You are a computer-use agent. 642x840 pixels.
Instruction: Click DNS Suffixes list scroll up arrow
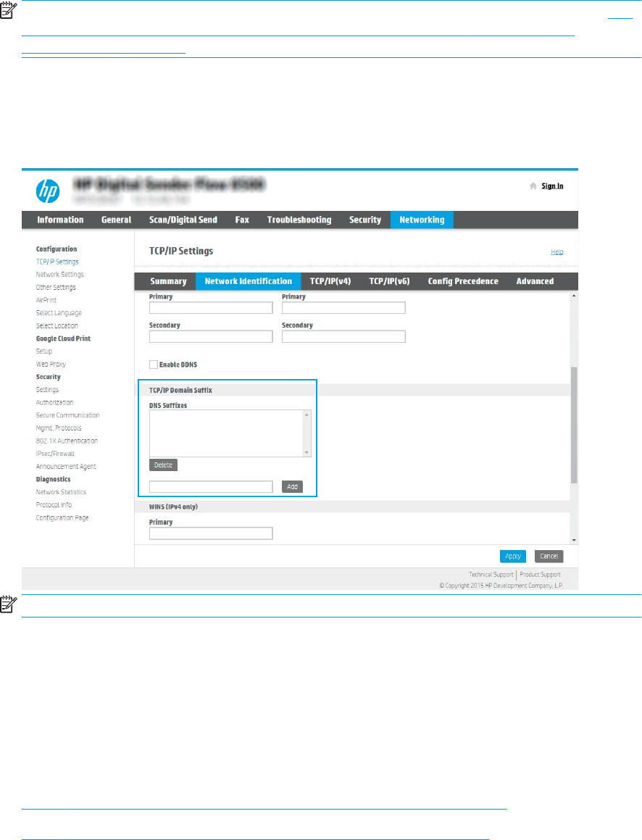[307, 415]
